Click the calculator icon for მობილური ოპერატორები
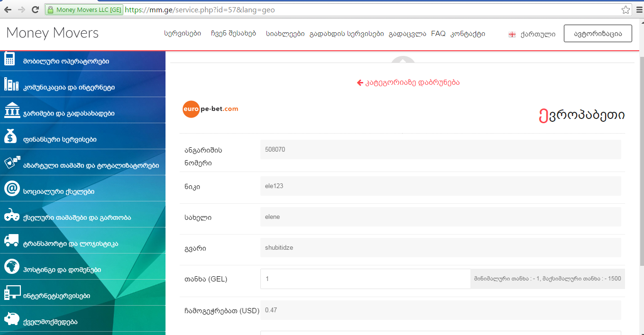The image size is (644, 335). [9, 59]
